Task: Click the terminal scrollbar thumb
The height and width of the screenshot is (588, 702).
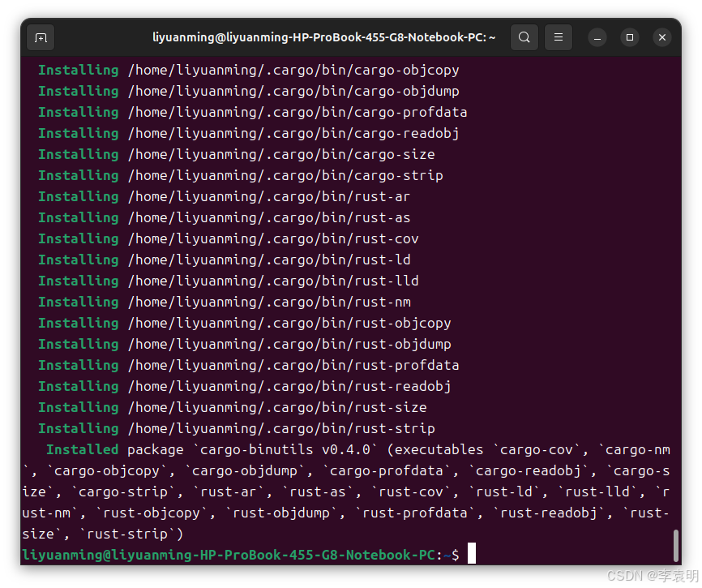Action: pos(676,546)
